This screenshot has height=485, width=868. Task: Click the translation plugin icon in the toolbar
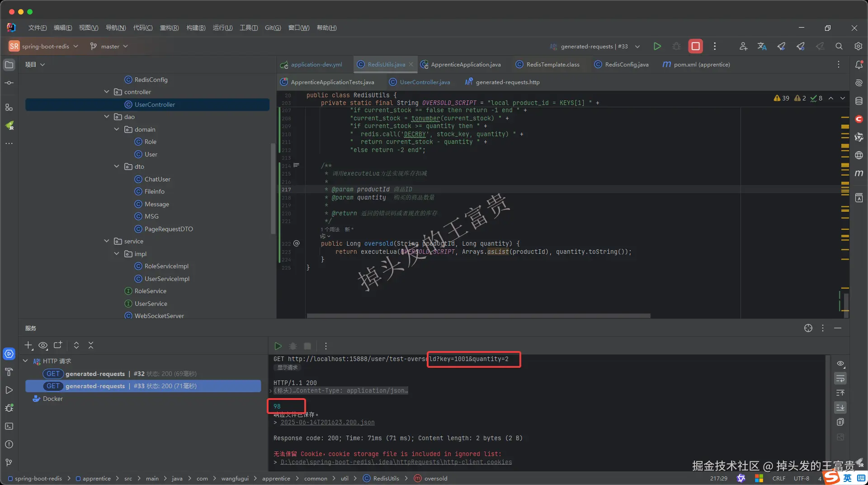(762, 46)
